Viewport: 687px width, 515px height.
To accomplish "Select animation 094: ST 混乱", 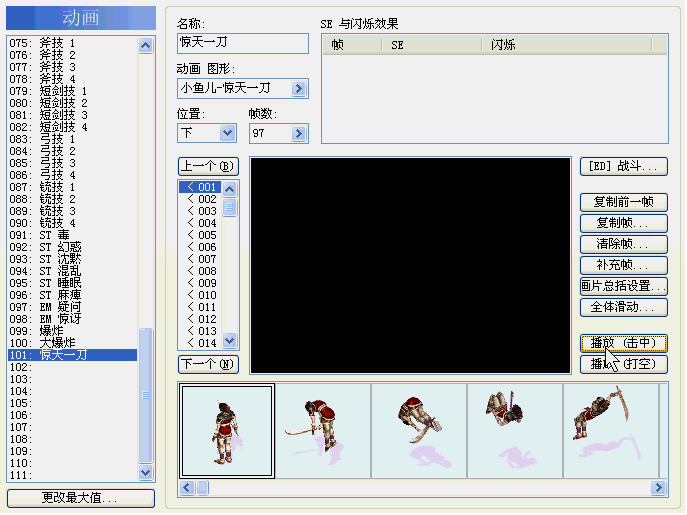I will (x=72, y=271).
